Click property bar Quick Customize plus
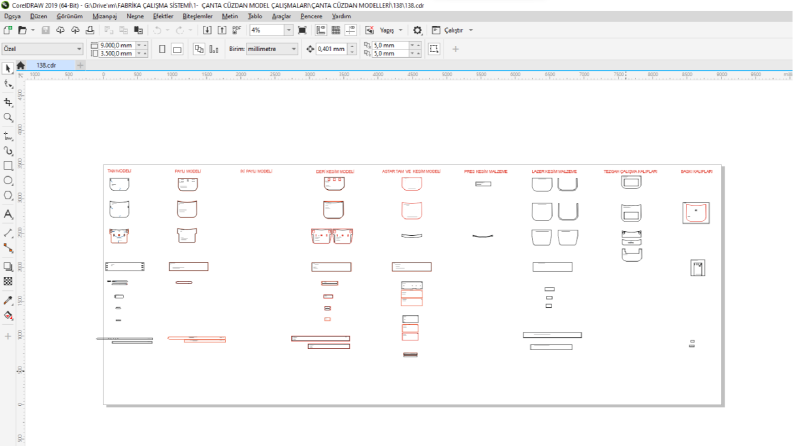 [x=455, y=49]
